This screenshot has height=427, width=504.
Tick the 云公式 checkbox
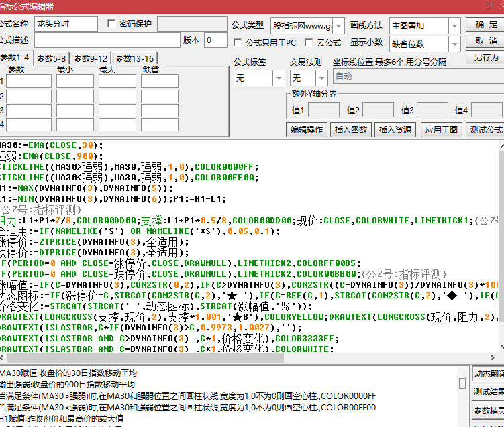309,42
